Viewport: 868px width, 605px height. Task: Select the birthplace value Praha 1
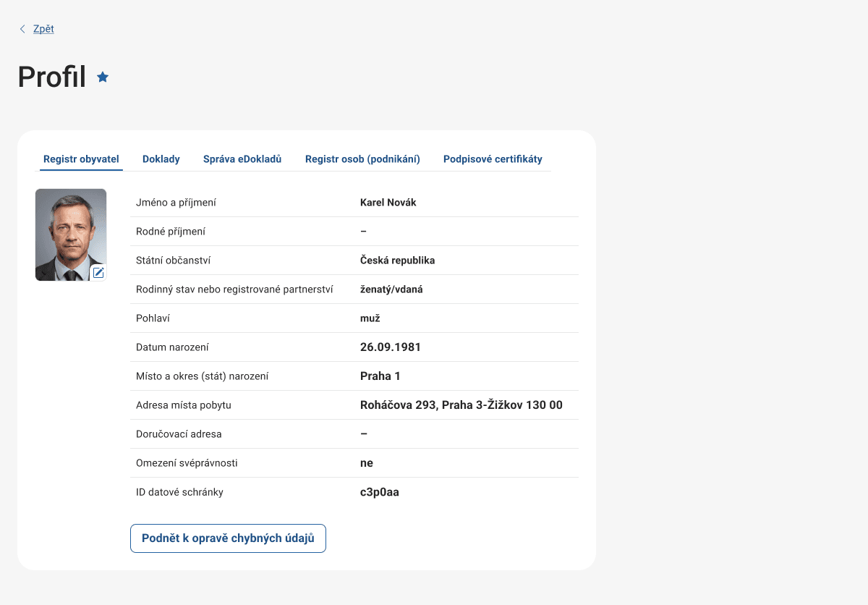click(380, 376)
